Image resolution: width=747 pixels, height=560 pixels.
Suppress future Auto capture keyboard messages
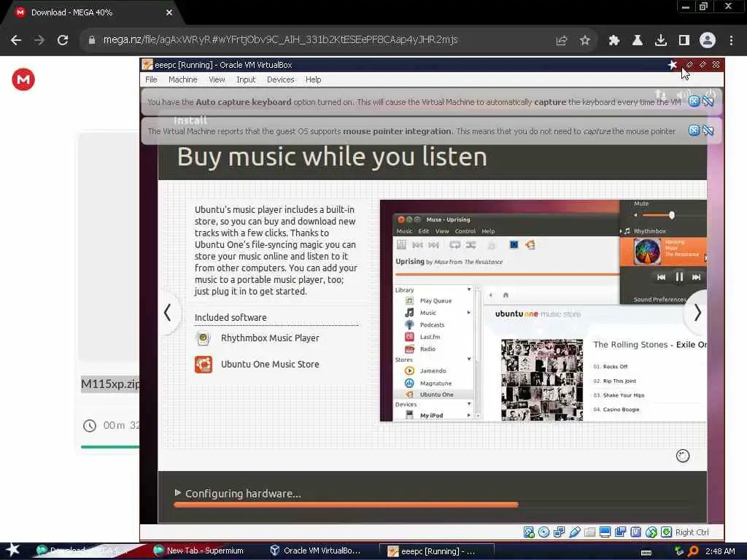(708, 101)
